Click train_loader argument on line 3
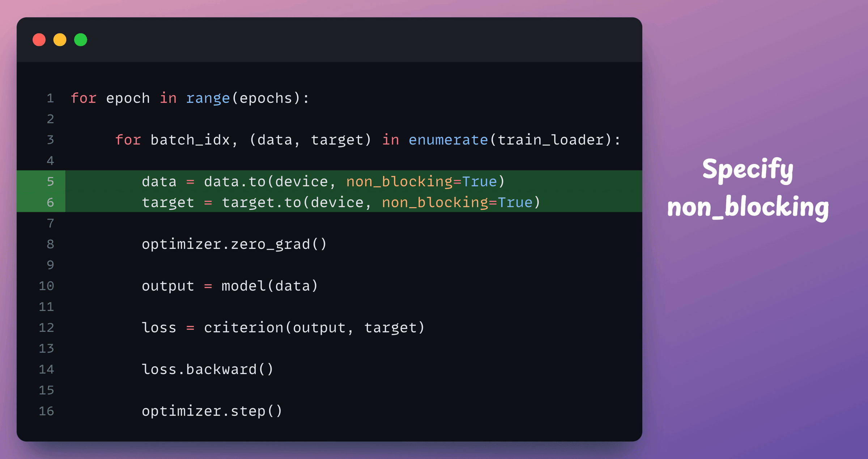The width and height of the screenshot is (868, 459). [550, 140]
